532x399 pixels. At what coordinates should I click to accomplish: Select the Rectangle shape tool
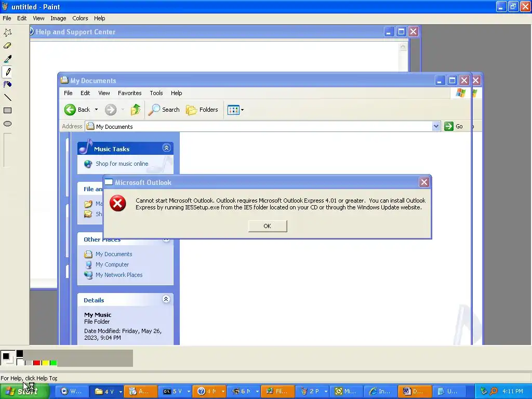click(x=7, y=111)
